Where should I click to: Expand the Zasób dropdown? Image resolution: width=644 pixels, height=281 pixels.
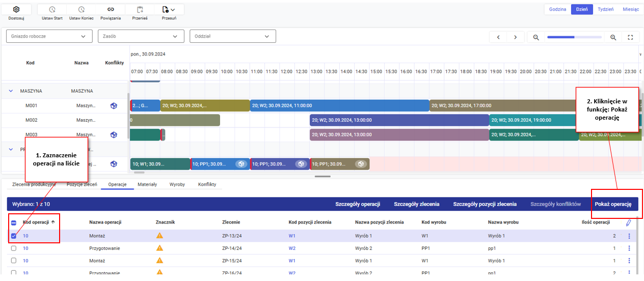click(x=141, y=36)
